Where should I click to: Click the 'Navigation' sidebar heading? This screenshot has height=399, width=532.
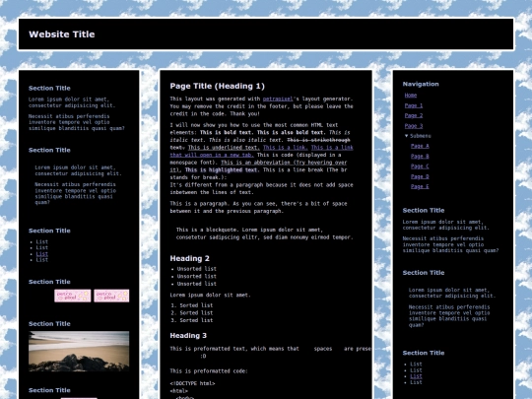pyautogui.click(x=421, y=84)
